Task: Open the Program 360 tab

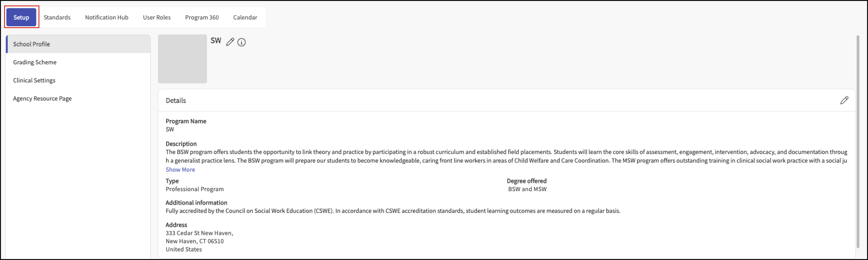Action: point(202,17)
